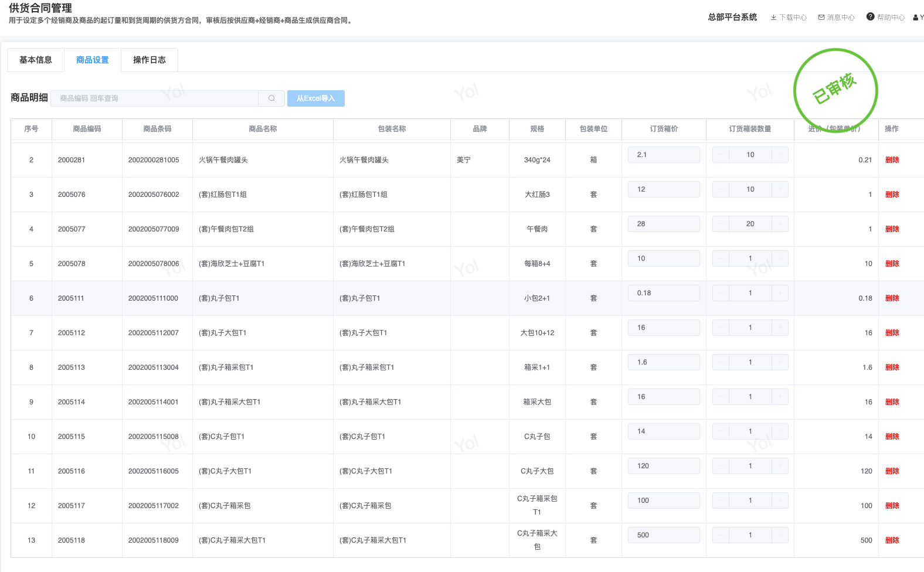924x572 pixels.
Task: Focus the 商品编码 回车查询 search field
Action: tap(155, 98)
